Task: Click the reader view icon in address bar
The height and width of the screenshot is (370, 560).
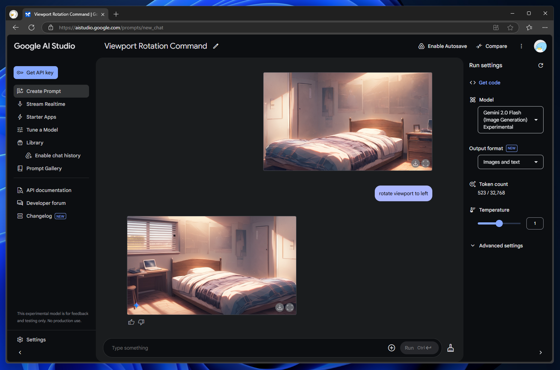Action: pos(496,28)
